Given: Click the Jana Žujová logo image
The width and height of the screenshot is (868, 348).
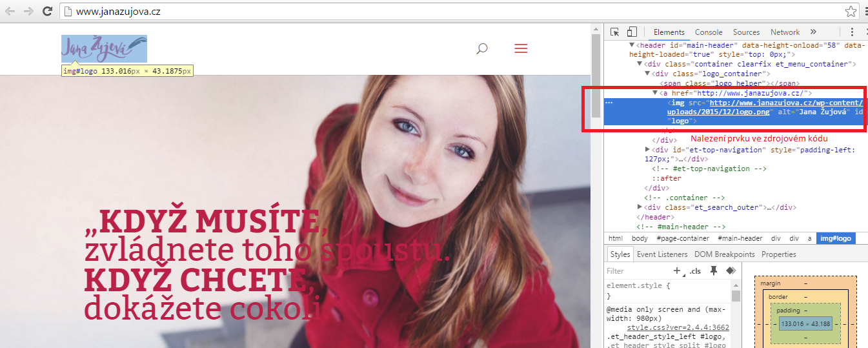Looking at the screenshot, I should [104, 48].
